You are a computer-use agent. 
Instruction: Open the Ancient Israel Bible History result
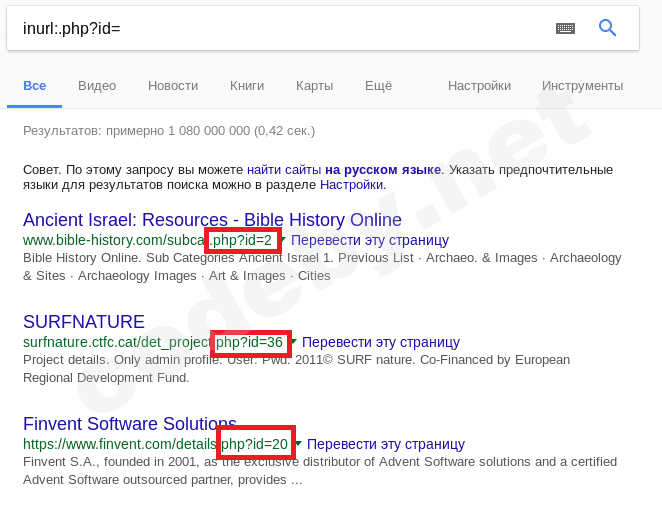[x=212, y=220]
